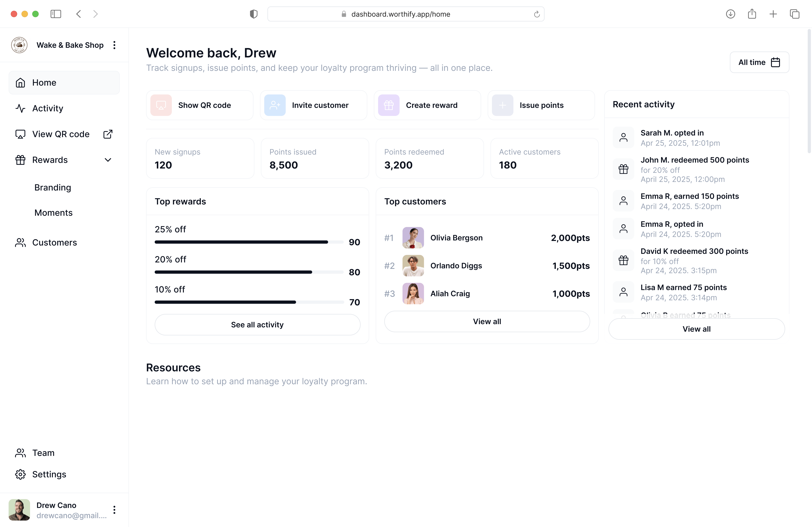The width and height of the screenshot is (812, 527).
Task: Go forward with the browser forward arrow
Action: [x=96, y=14]
